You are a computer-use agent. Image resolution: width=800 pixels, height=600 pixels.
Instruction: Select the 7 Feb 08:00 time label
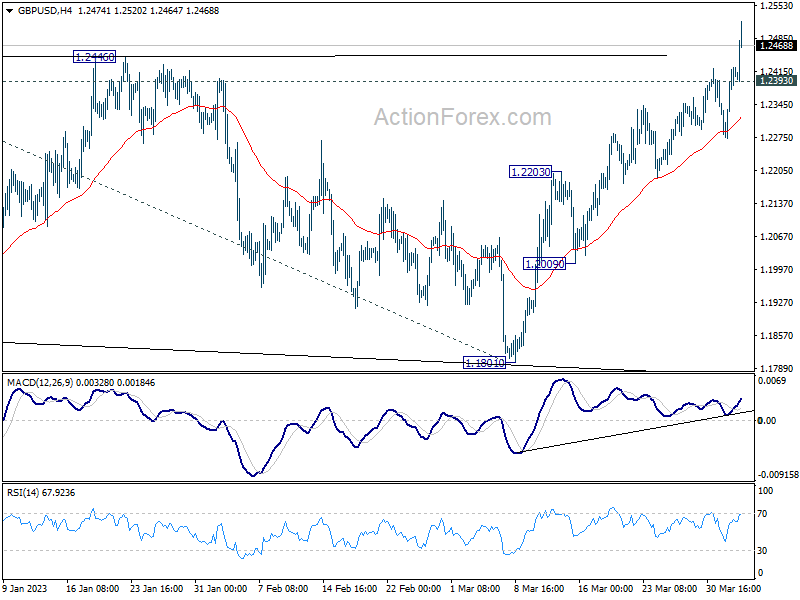click(x=283, y=588)
